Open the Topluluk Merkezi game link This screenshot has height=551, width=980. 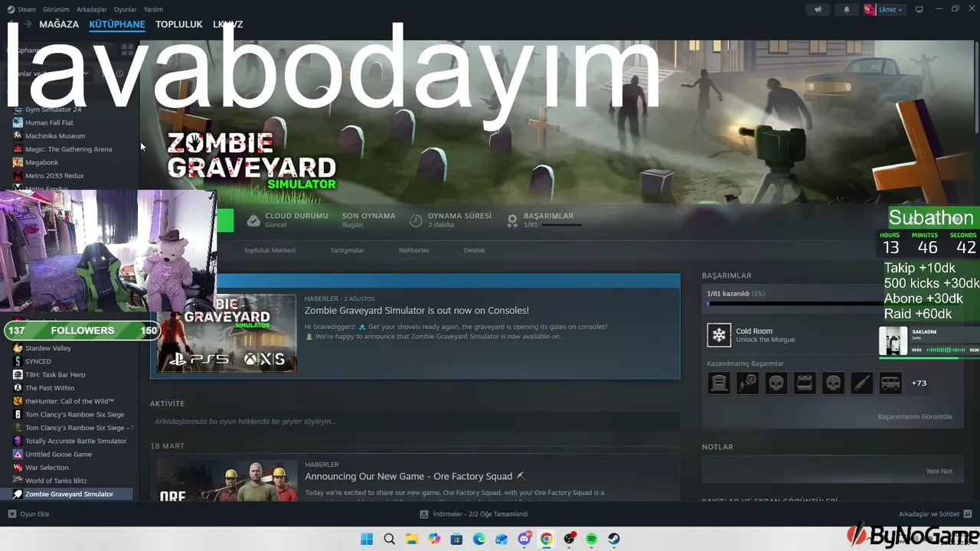(269, 250)
